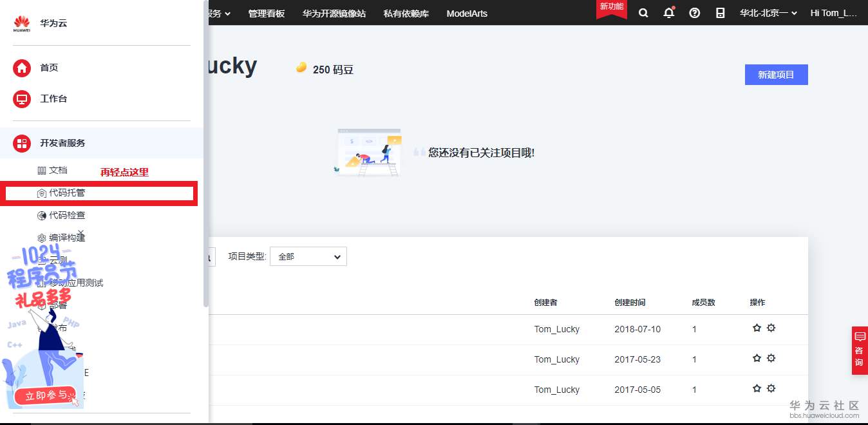
Task: Select the 工作台 workbench icon
Action: point(21,99)
